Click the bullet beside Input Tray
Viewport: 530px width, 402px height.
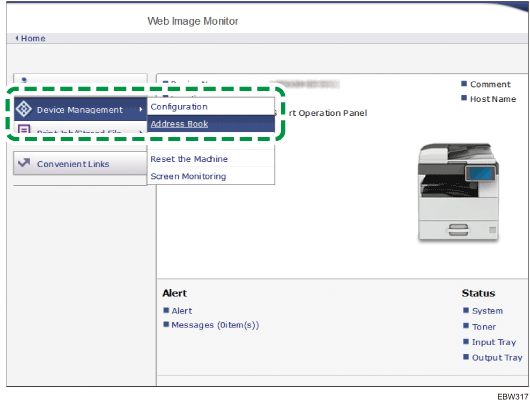click(x=466, y=341)
